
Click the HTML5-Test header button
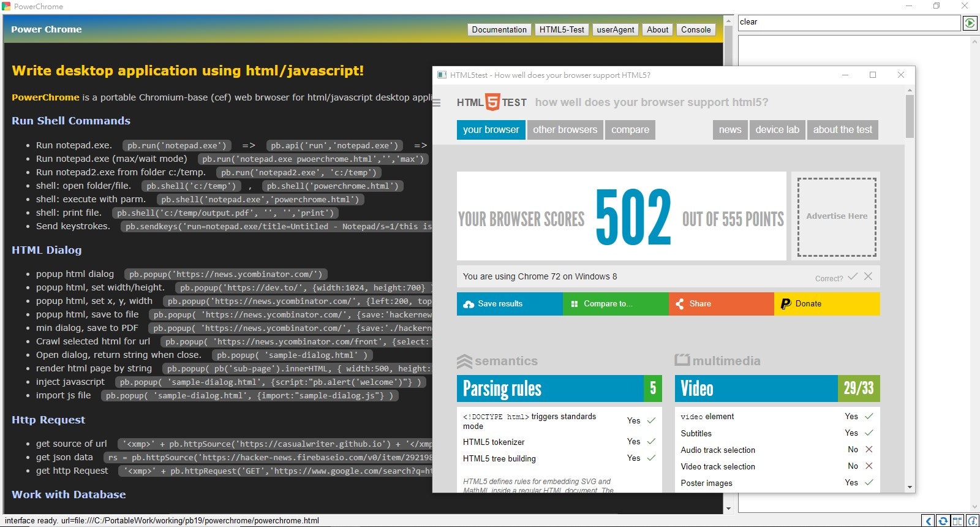tap(562, 29)
